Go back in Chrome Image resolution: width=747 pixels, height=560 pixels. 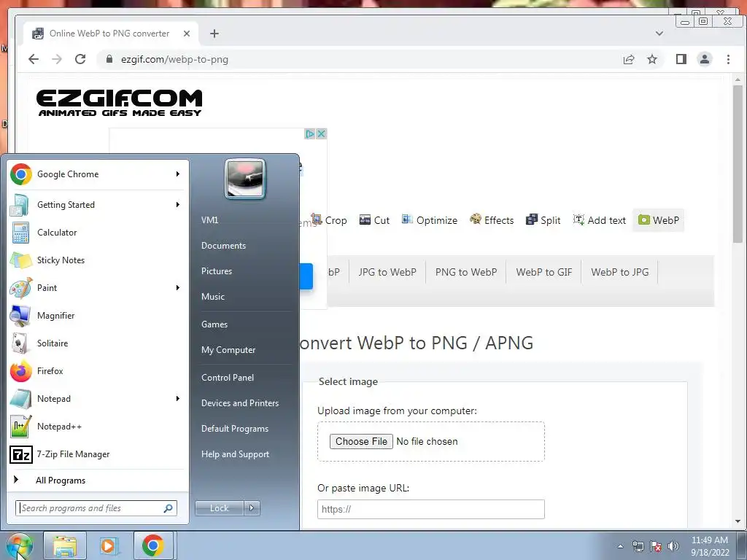(x=34, y=59)
